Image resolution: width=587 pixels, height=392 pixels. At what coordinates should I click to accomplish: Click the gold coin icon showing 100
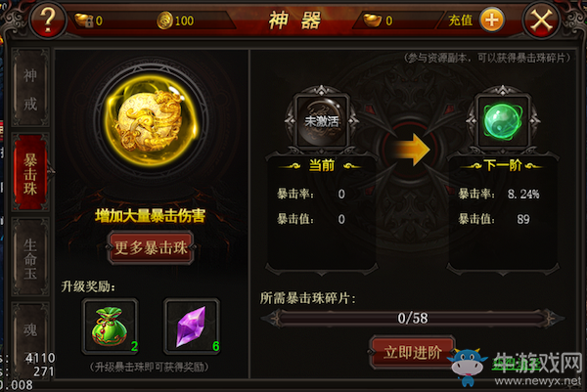[x=164, y=21]
